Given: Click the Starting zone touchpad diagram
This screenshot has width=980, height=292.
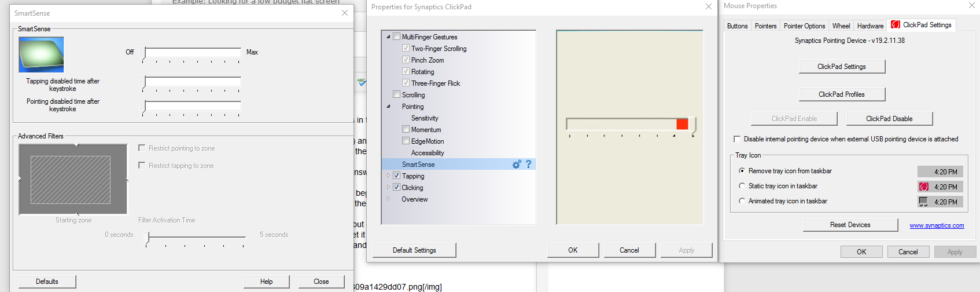Looking at the screenshot, I should tap(73, 180).
